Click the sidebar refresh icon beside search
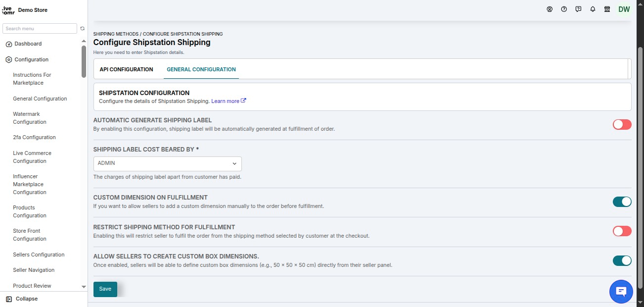The image size is (644, 307). 82,29
